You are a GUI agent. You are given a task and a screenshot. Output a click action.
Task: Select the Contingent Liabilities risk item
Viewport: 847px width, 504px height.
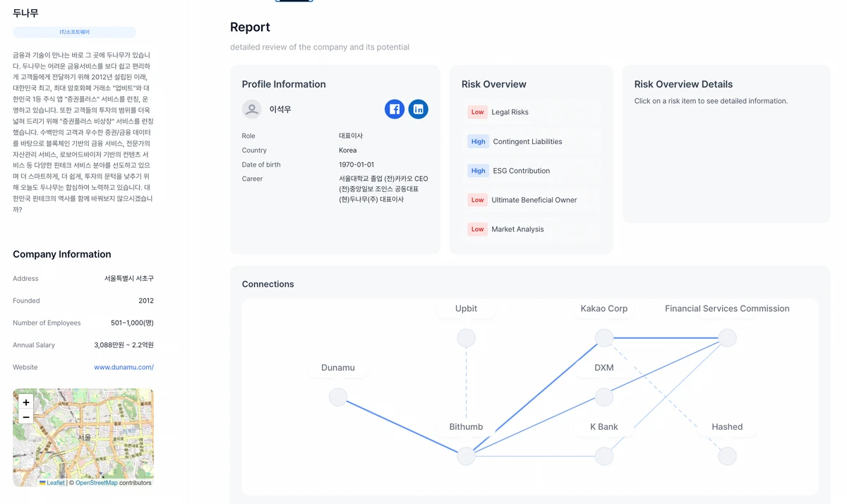tap(531, 141)
